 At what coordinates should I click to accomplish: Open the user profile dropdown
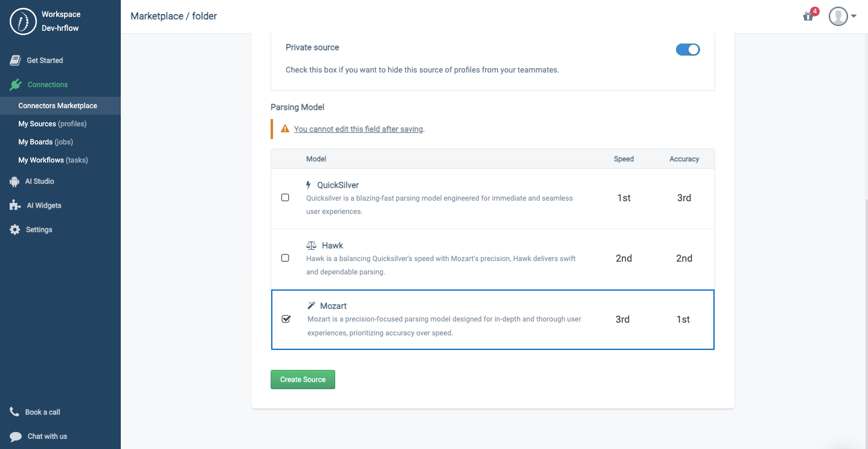(842, 16)
